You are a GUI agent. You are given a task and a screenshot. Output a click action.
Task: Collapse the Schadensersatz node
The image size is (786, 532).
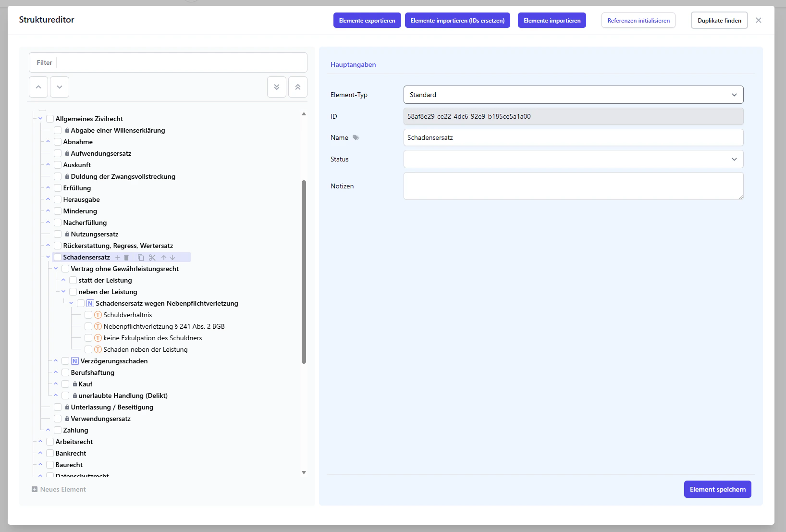tap(48, 257)
